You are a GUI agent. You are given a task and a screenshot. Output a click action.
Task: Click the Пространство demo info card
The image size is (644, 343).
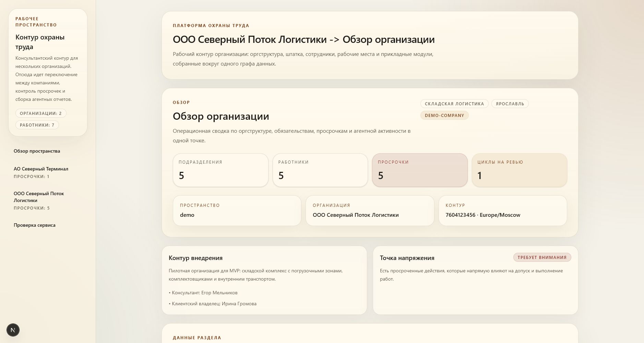[237, 211]
